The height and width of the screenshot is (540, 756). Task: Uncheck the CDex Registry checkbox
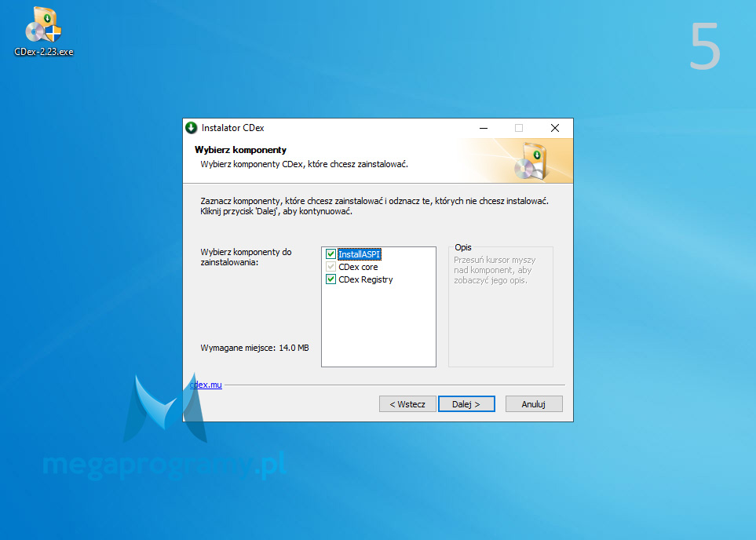[x=331, y=279]
